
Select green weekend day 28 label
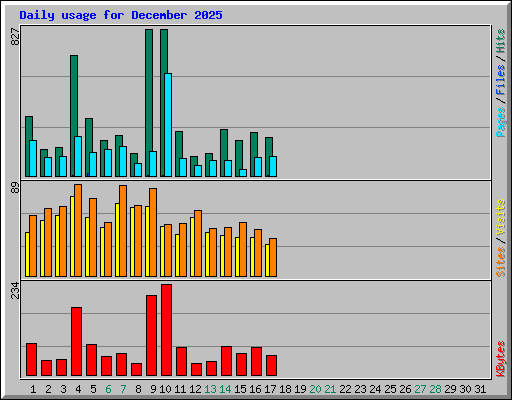tap(435, 389)
